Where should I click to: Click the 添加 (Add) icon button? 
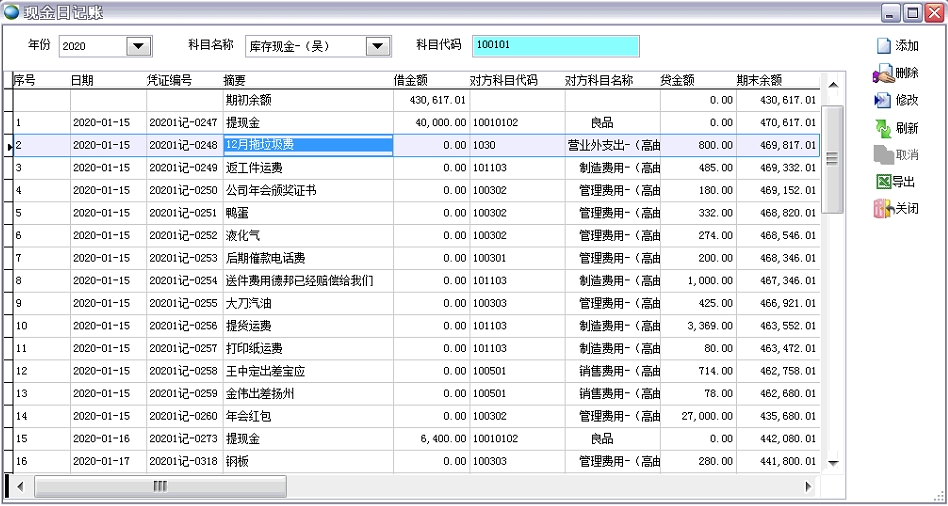[884, 46]
